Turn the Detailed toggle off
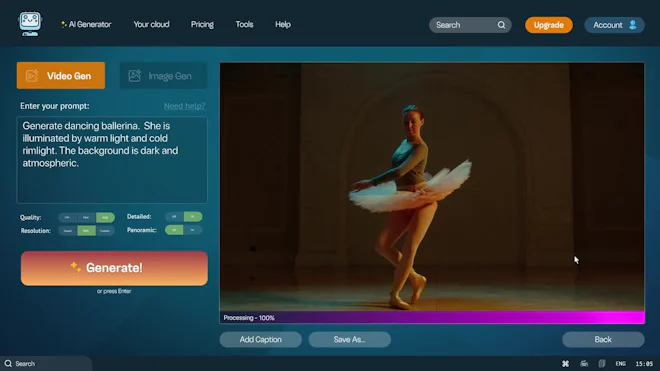Image resolution: width=660 pixels, height=371 pixels. (174, 216)
